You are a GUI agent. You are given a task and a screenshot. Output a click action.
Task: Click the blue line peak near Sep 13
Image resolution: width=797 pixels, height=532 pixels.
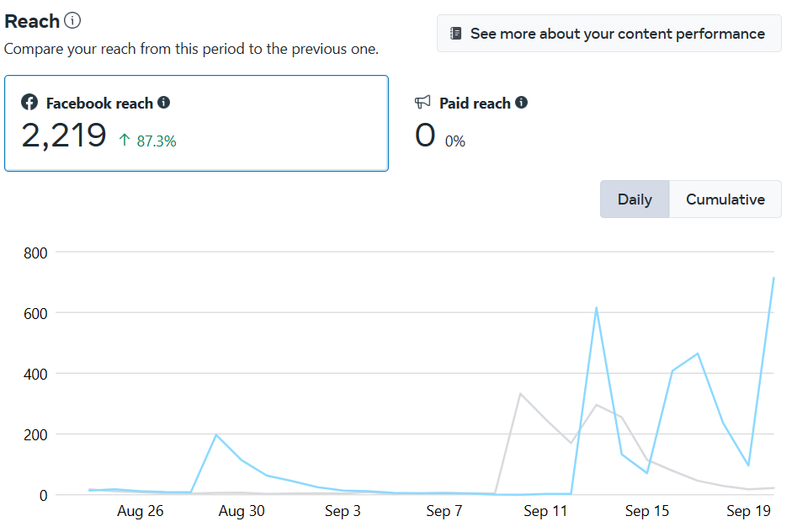pyautogui.click(x=596, y=308)
